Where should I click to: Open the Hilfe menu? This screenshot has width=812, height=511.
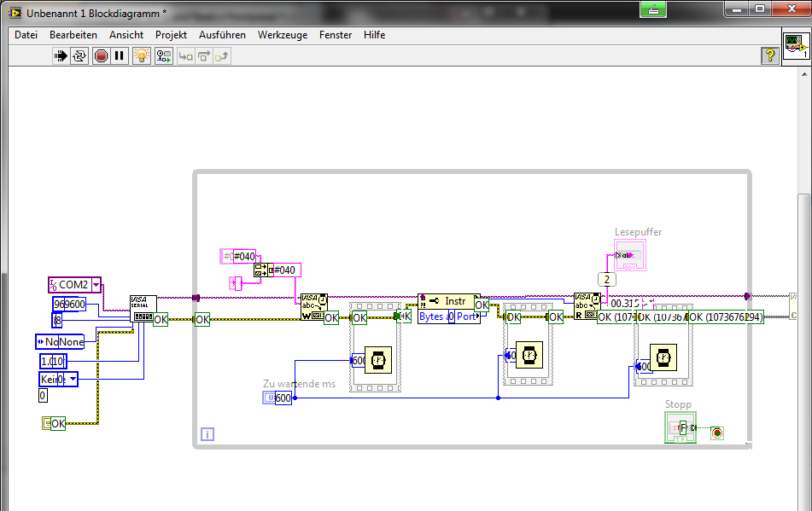[374, 35]
